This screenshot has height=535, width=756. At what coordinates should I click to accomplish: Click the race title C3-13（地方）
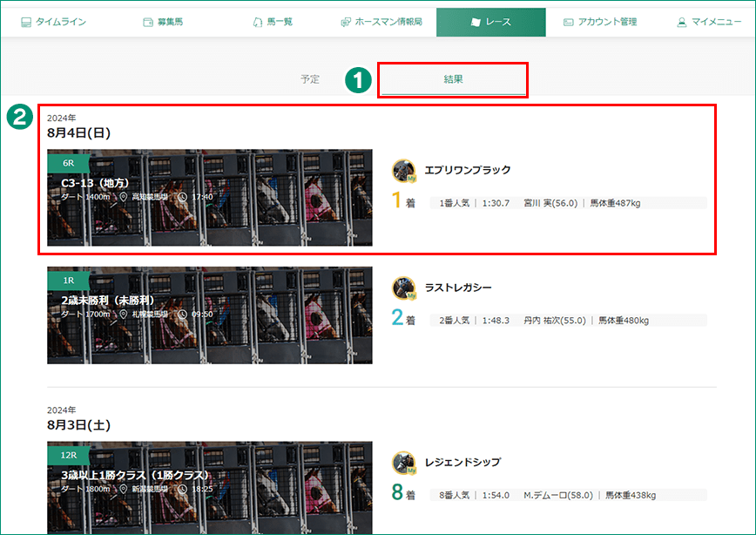click(96, 183)
